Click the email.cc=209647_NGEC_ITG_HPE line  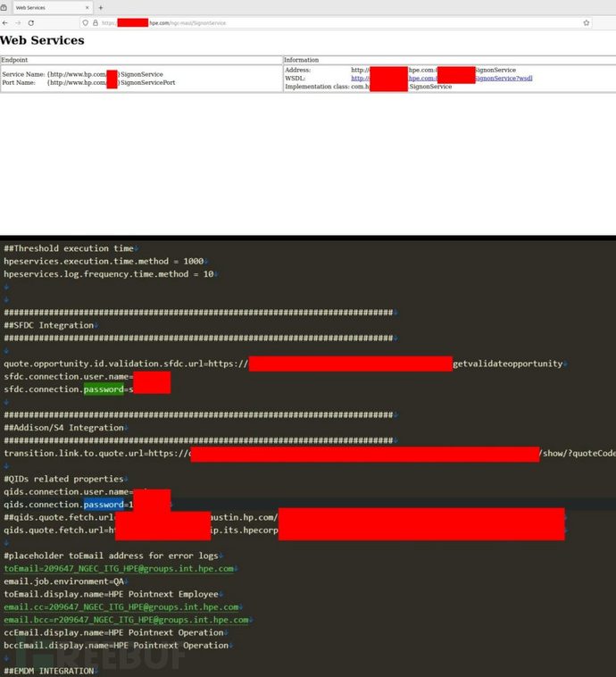point(123,607)
